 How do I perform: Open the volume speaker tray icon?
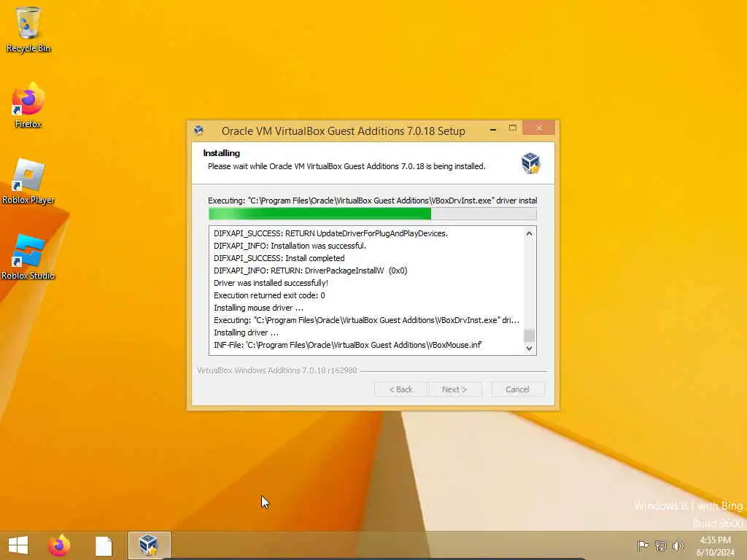(x=678, y=545)
